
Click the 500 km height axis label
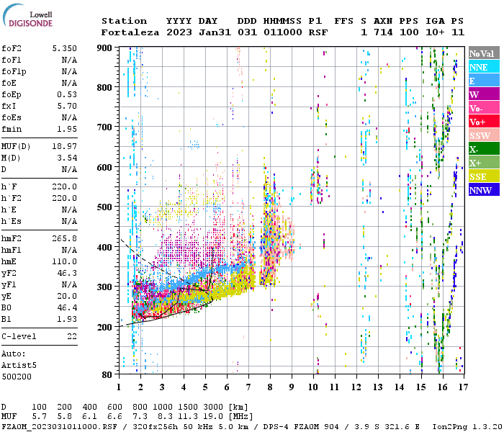point(104,207)
